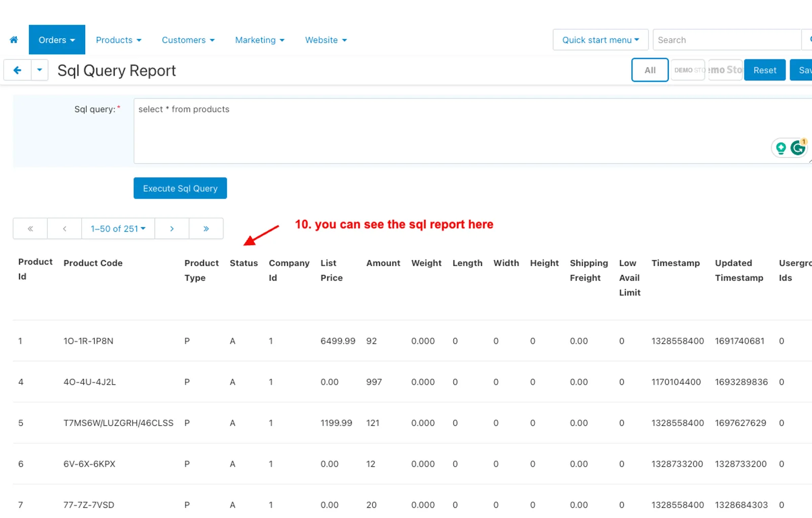Click the Height column header
Viewport: 812px width, 518px height.
545,263
